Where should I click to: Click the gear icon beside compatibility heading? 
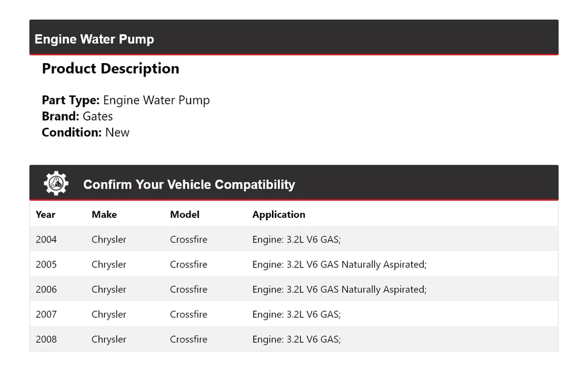(56, 184)
